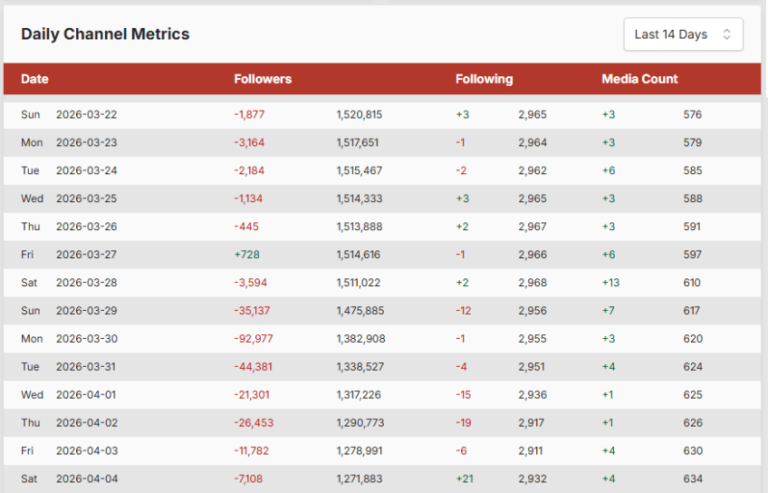The image size is (768, 493).
Task: Select the +21 following change value
Action: click(x=464, y=479)
